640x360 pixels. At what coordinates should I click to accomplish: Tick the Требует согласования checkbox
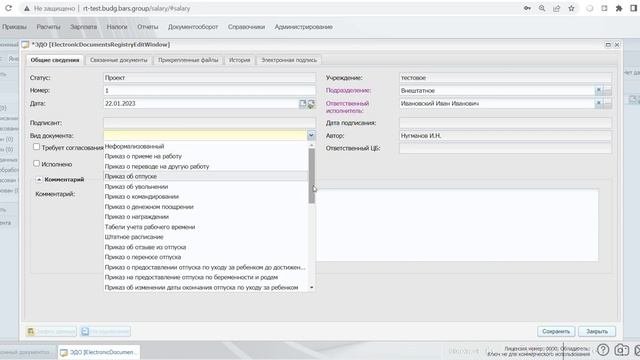pos(36,147)
